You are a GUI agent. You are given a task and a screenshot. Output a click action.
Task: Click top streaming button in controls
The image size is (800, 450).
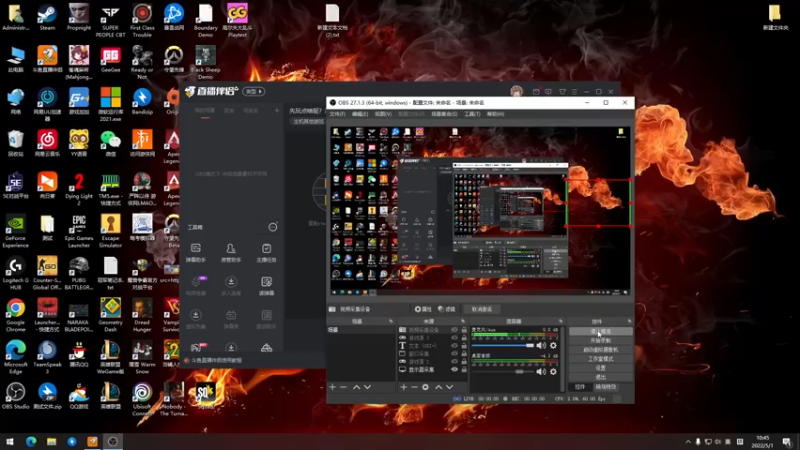point(601,331)
